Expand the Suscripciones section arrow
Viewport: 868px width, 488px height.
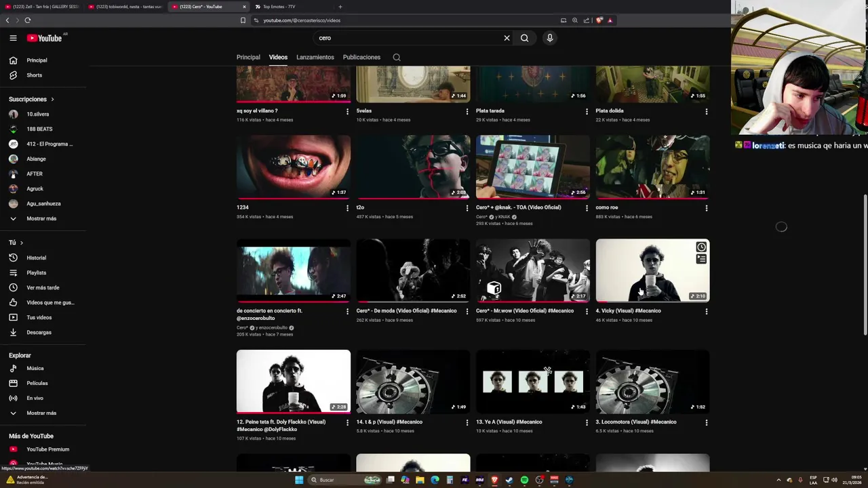click(x=52, y=100)
